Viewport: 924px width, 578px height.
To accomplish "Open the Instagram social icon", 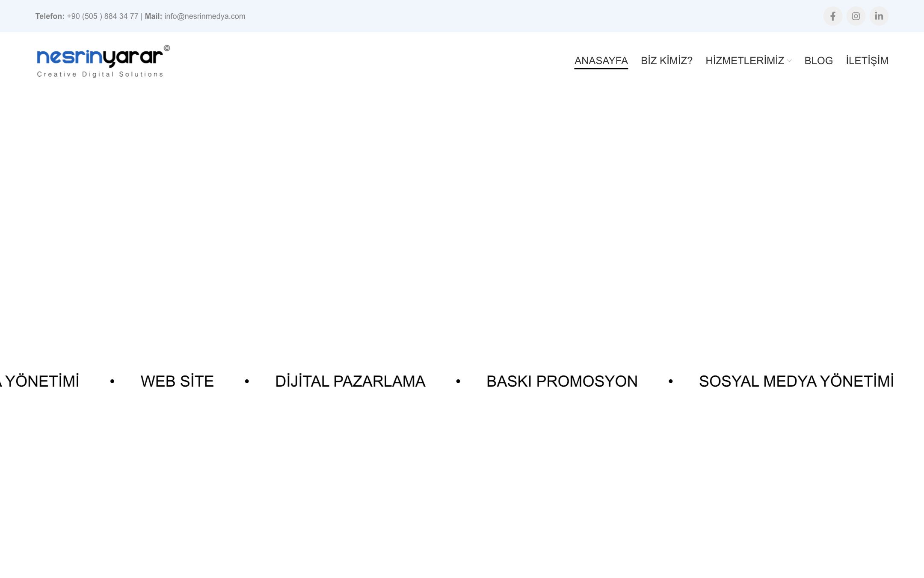I will pyautogui.click(x=856, y=16).
